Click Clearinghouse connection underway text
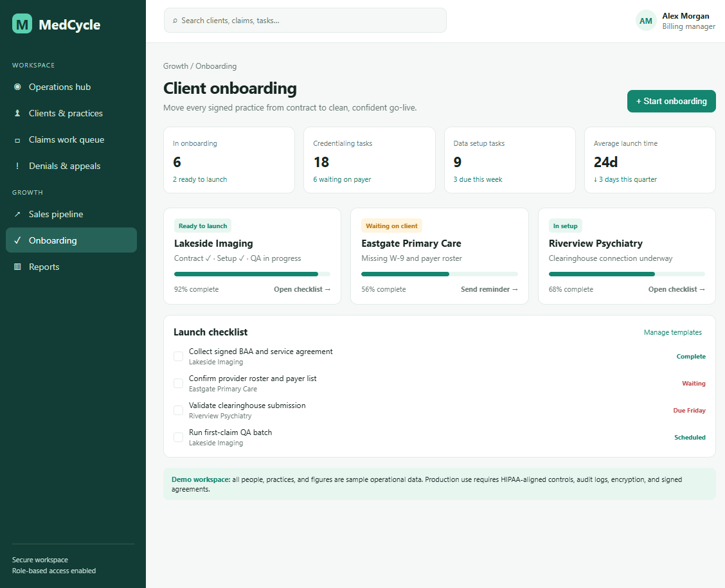The width and height of the screenshot is (725, 588). (x=611, y=258)
